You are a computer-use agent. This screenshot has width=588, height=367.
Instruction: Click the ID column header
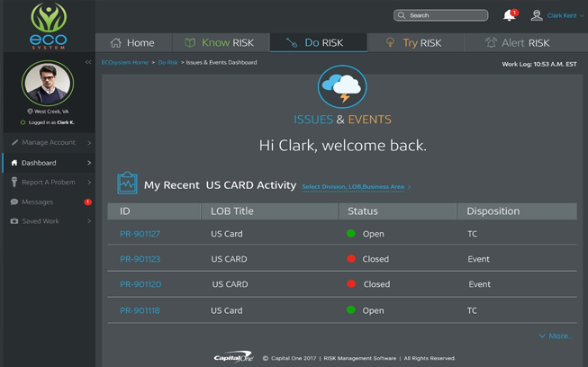pos(154,211)
